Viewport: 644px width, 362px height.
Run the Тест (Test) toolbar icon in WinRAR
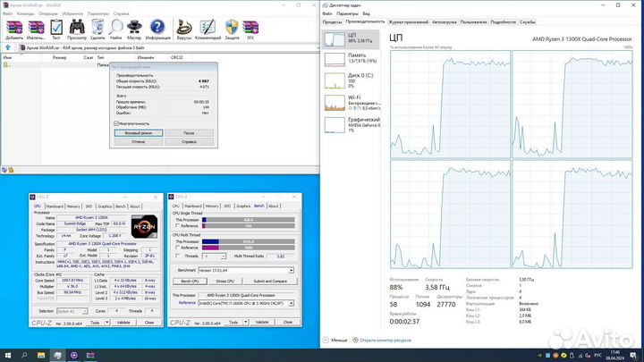[56, 28]
